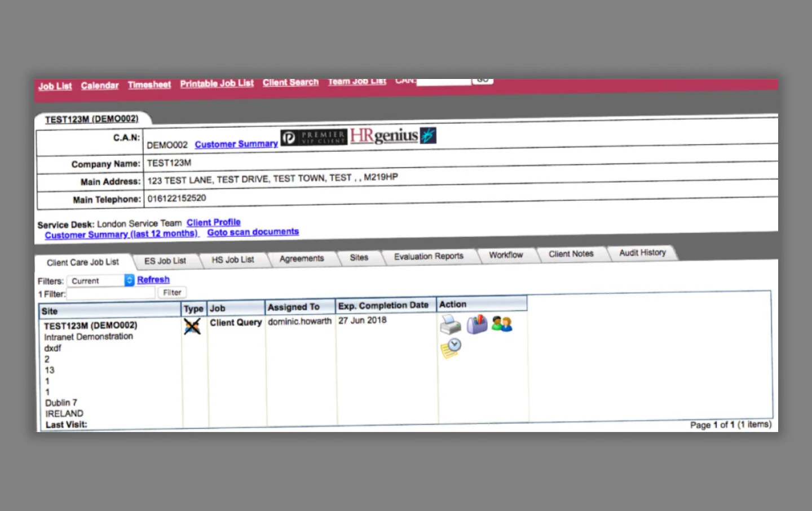Click TEST123M (DEMO002) in Site cell

tap(90, 325)
